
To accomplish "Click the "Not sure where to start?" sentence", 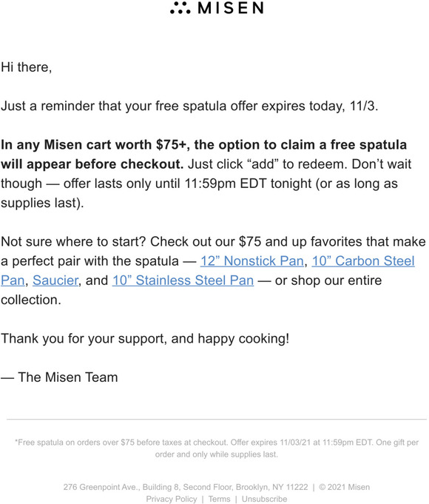I will (x=73, y=242).
